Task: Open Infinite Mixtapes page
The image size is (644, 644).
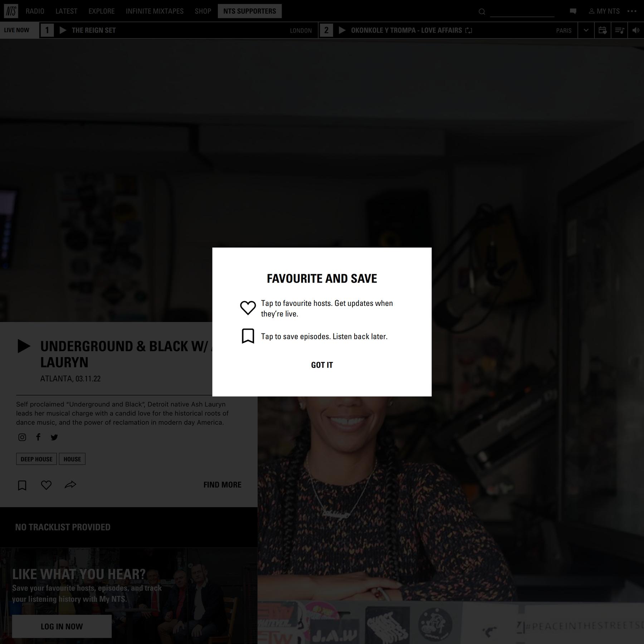Action: coord(155,11)
